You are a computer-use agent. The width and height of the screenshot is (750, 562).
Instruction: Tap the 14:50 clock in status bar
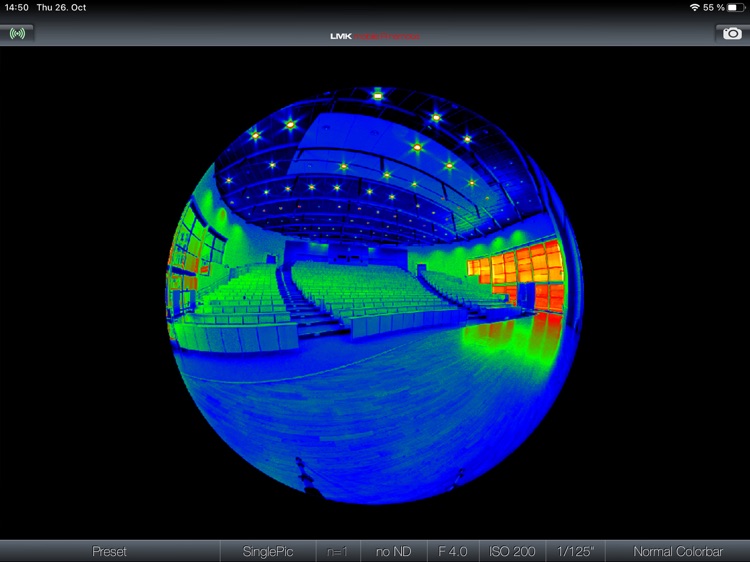(x=17, y=8)
